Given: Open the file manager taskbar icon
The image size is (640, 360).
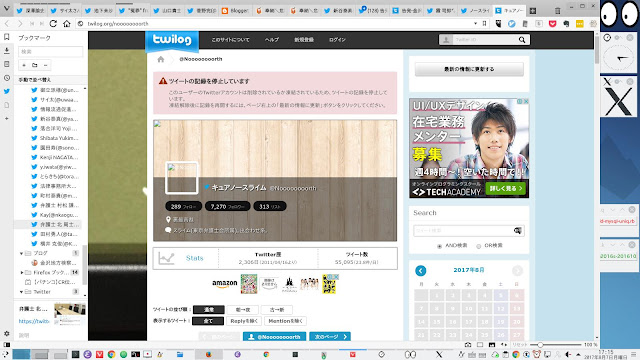Looking at the screenshot, I should (180, 354).
